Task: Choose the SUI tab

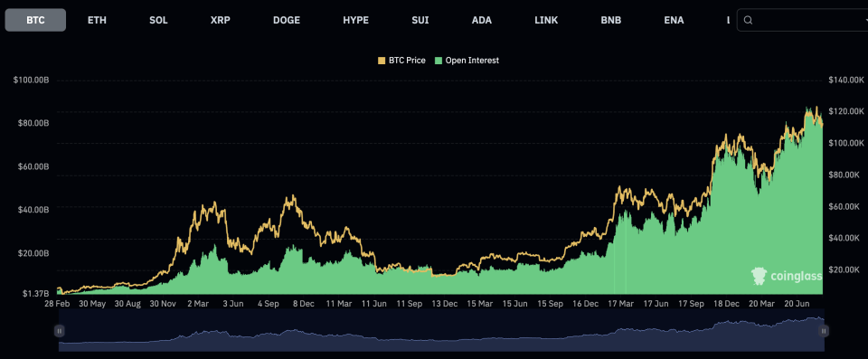Action: [420, 21]
